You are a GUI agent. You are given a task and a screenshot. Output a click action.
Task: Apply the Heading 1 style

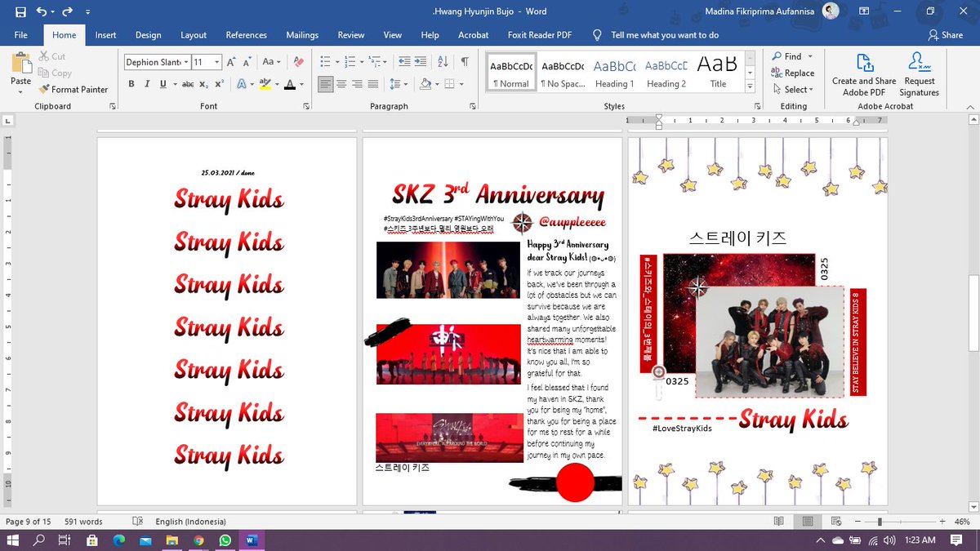coord(614,73)
